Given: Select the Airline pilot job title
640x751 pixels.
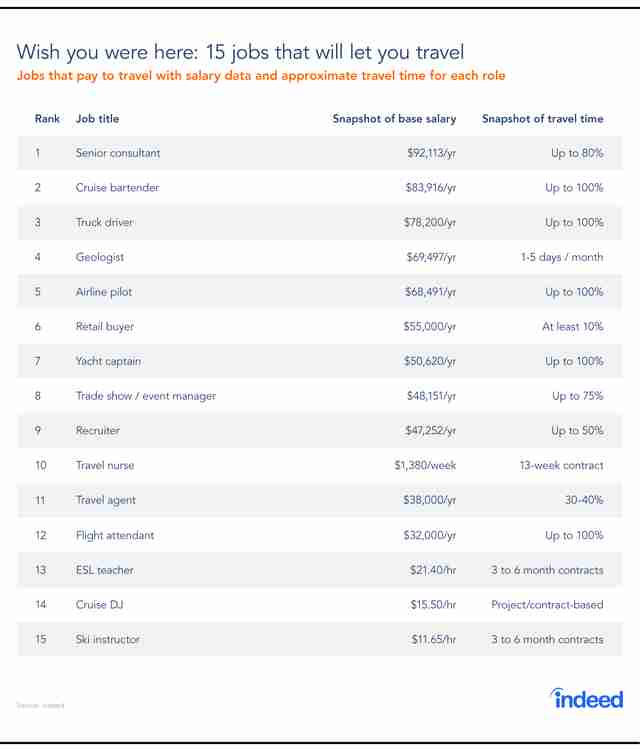Looking at the screenshot, I should [x=103, y=292].
